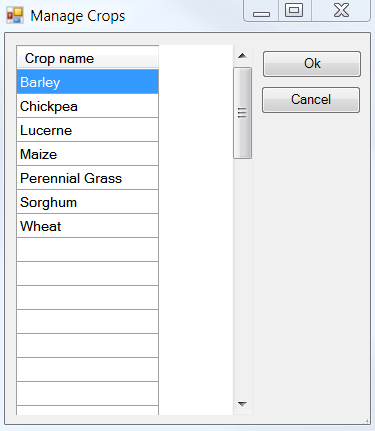Click the scrollbar down arrow

pos(242,404)
